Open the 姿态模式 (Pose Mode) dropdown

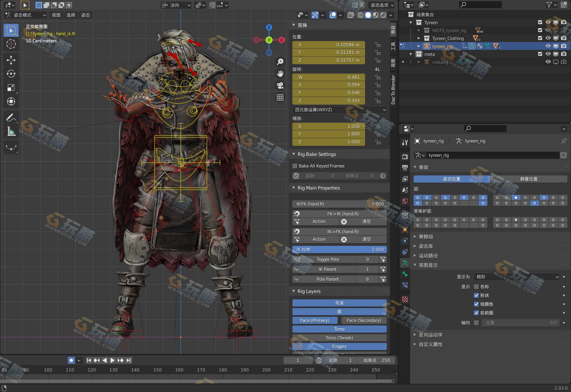[x=25, y=15]
